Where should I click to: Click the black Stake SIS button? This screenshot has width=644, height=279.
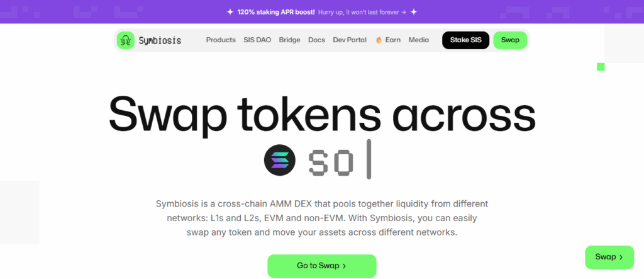pyautogui.click(x=466, y=40)
